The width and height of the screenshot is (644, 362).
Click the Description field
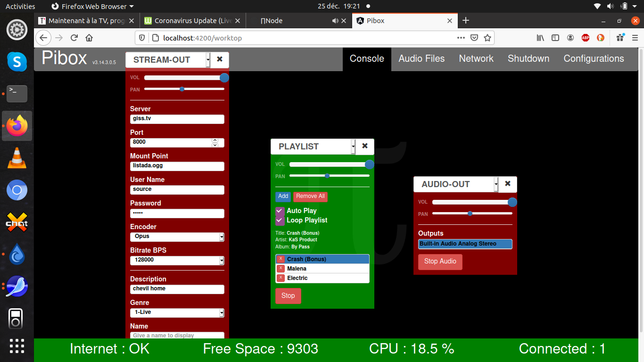pyautogui.click(x=177, y=289)
